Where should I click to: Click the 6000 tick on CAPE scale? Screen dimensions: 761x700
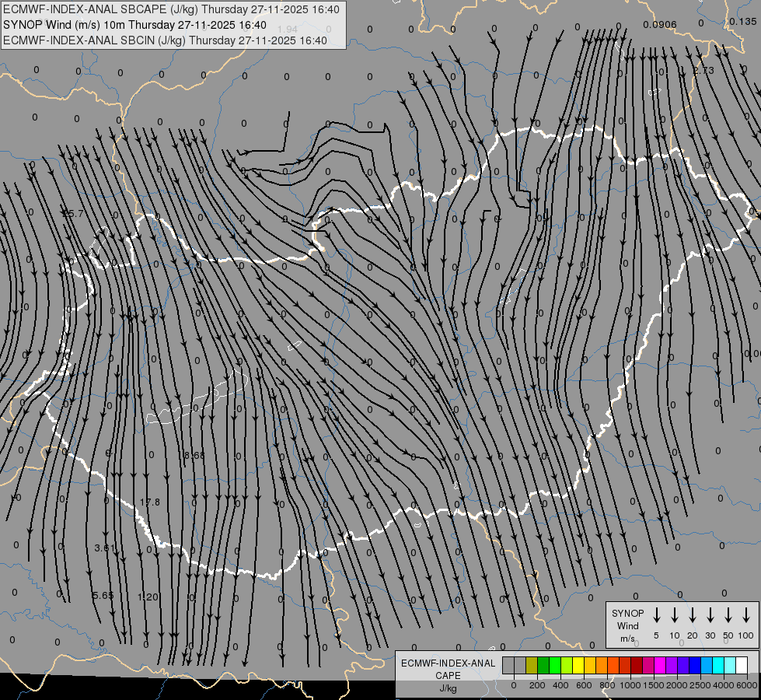click(x=747, y=685)
